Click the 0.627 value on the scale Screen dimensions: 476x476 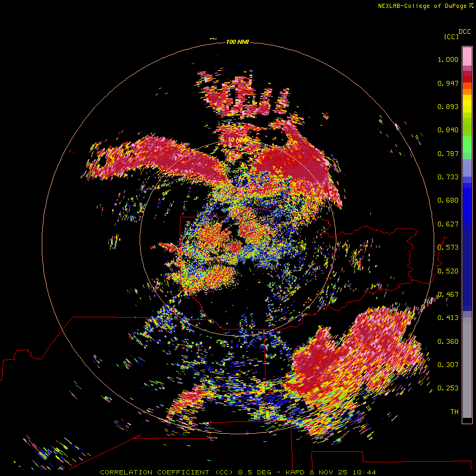click(x=448, y=224)
